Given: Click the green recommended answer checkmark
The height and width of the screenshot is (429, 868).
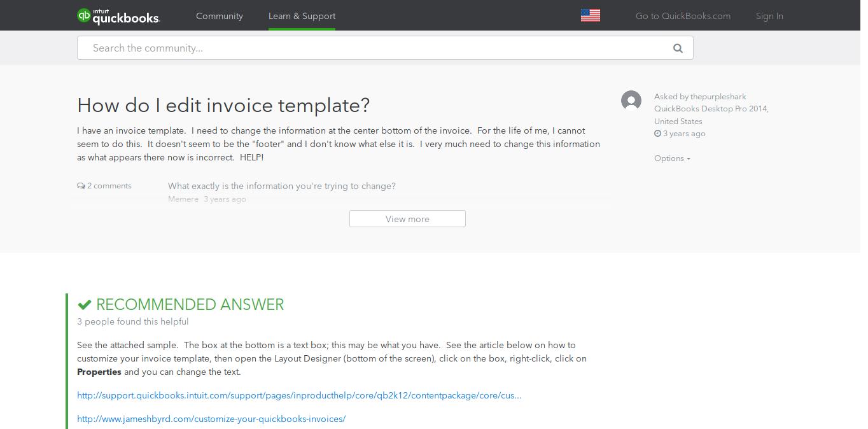Looking at the screenshot, I should point(84,305).
